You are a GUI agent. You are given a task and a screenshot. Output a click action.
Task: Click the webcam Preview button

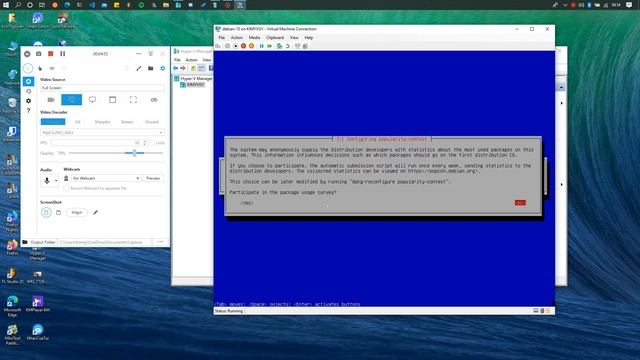tap(153, 178)
